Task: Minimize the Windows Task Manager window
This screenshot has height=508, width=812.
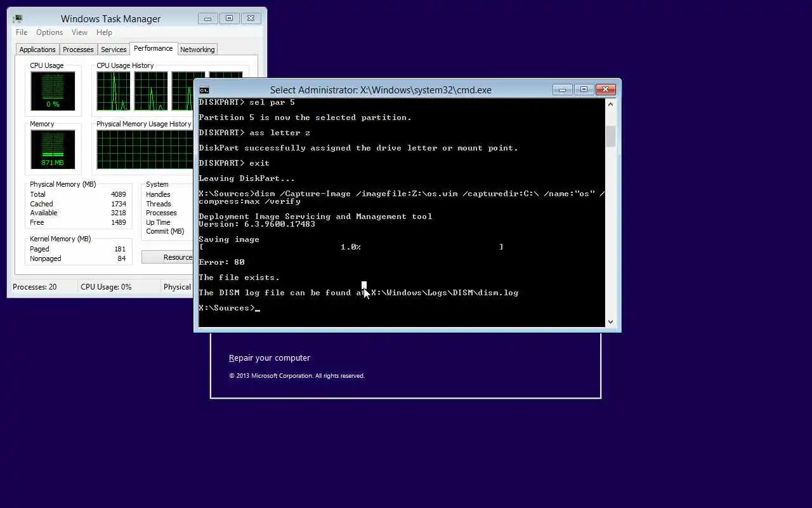Action: pyautogui.click(x=207, y=18)
